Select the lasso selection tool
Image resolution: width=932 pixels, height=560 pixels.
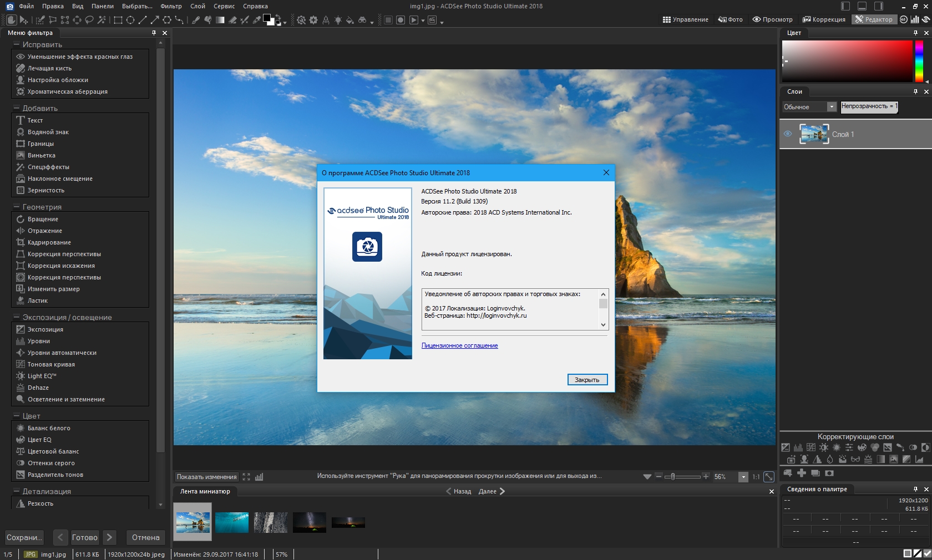[89, 20]
